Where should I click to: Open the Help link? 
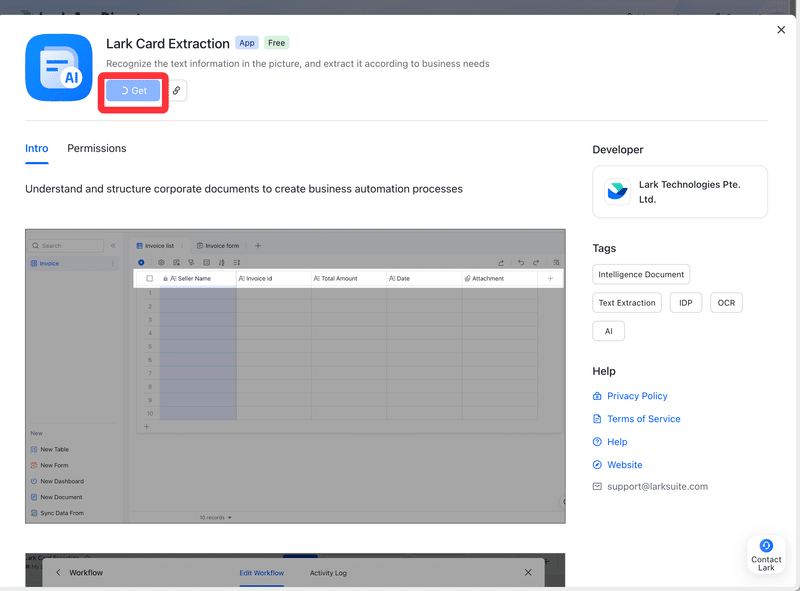(617, 442)
